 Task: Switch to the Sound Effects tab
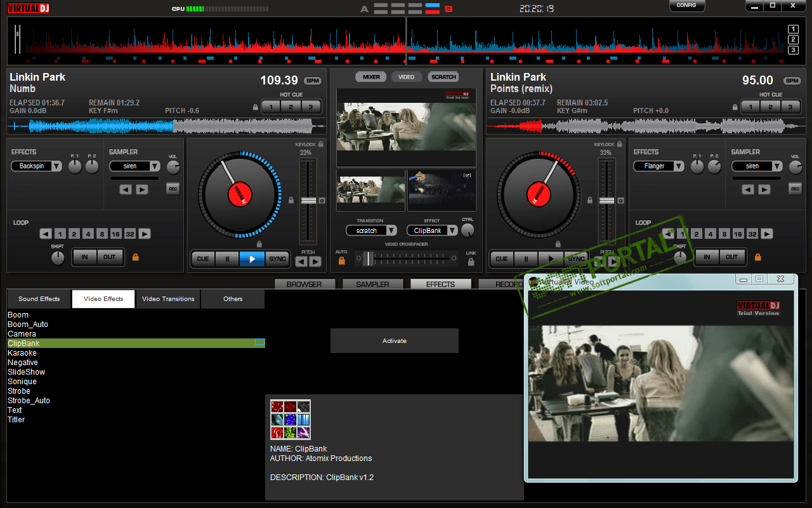[39, 299]
